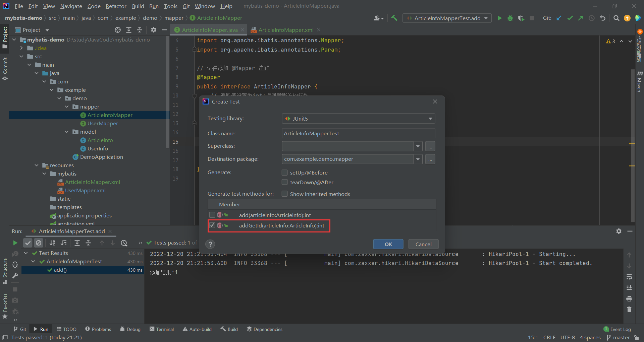The image size is (644, 342).
Task: Check Show inherited methods
Action: click(285, 194)
